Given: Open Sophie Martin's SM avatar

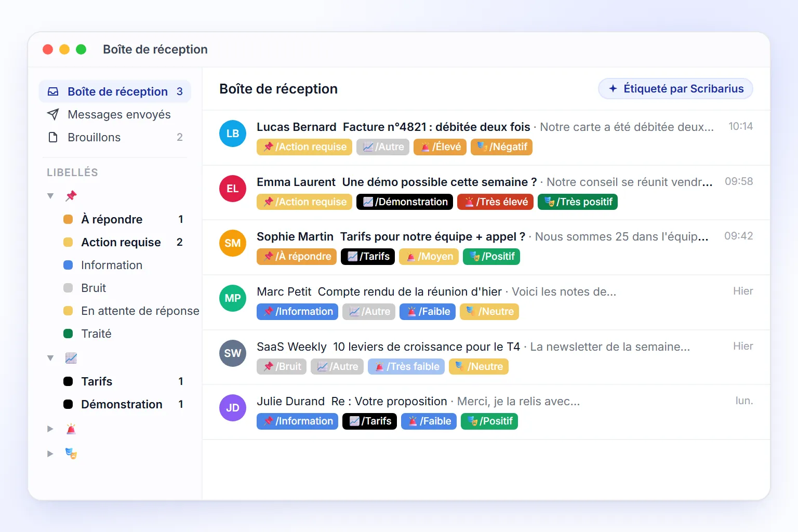Looking at the screenshot, I should [233, 243].
